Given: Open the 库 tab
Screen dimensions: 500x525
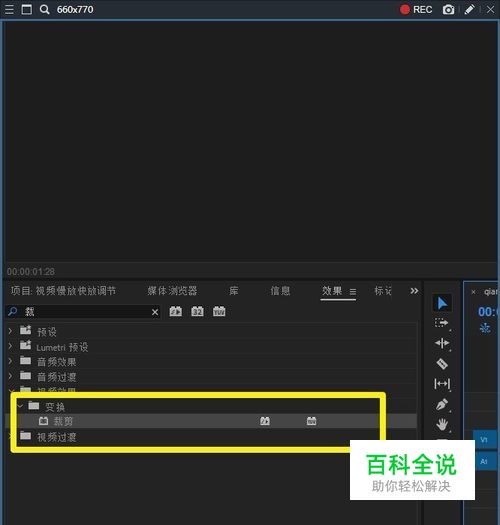Looking at the screenshot, I should (234, 291).
